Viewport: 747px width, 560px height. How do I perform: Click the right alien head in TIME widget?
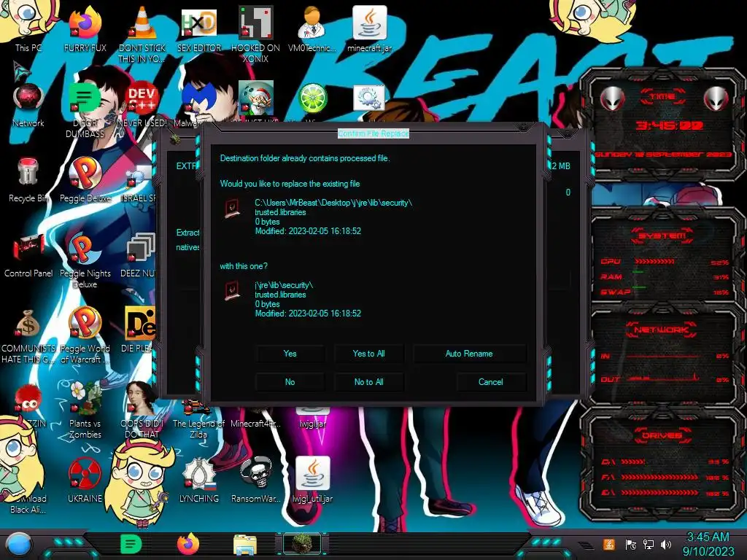[x=716, y=99]
